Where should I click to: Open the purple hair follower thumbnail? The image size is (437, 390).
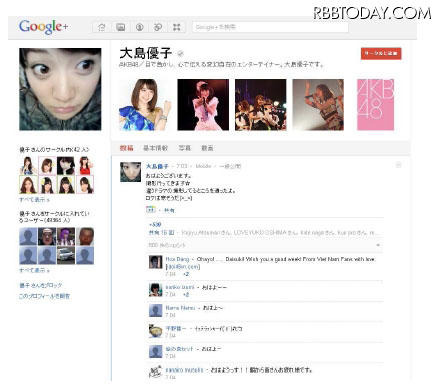pyautogui.click(x=66, y=236)
